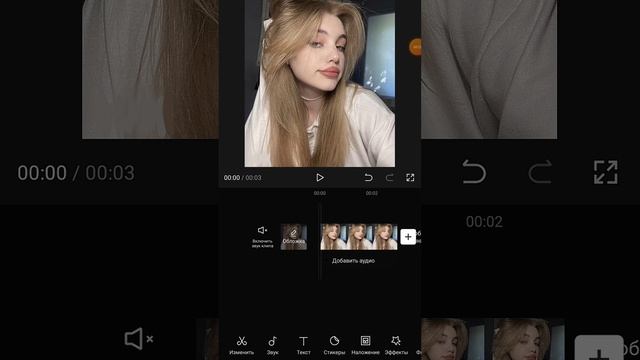Screen dimensions: 640x360
Task: Open the 'Текст' text tool
Action: [x=303, y=345]
